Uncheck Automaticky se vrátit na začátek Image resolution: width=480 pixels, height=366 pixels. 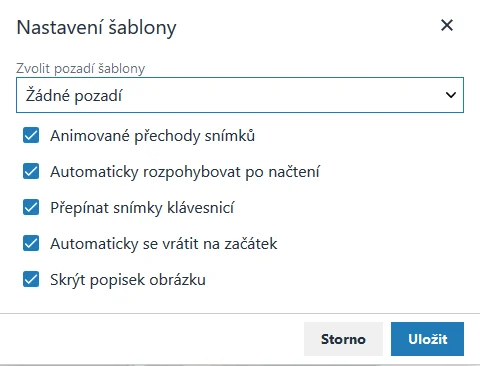(x=31, y=243)
